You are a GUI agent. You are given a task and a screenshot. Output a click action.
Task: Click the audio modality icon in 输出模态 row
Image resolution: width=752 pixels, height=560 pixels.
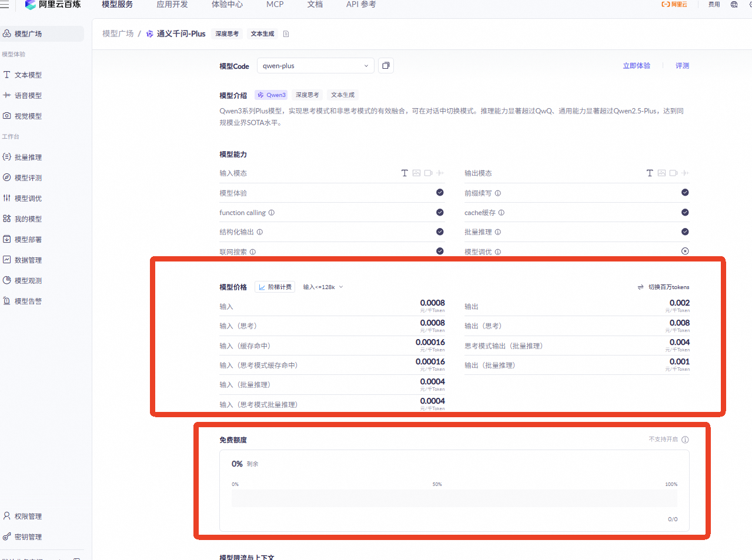tap(686, 173)
